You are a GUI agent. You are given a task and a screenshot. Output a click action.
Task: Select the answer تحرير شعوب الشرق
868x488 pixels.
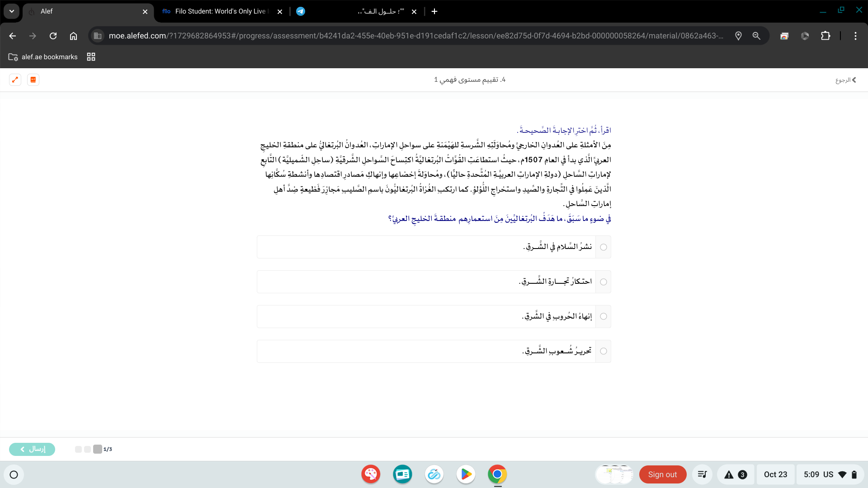coord(603,351)
